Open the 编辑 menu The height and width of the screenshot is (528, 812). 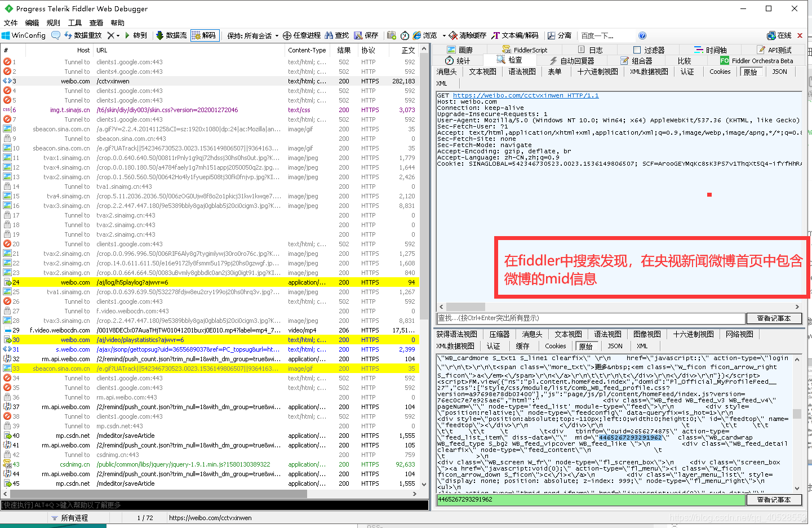(x=32, y=23)
